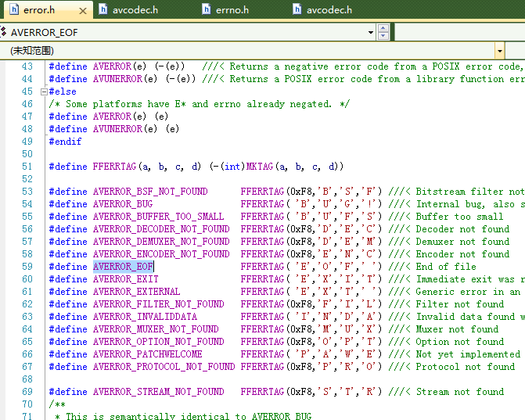
Task: Open the AVERROR_EOF member dropdown
Action: click(x=371, y=33)
